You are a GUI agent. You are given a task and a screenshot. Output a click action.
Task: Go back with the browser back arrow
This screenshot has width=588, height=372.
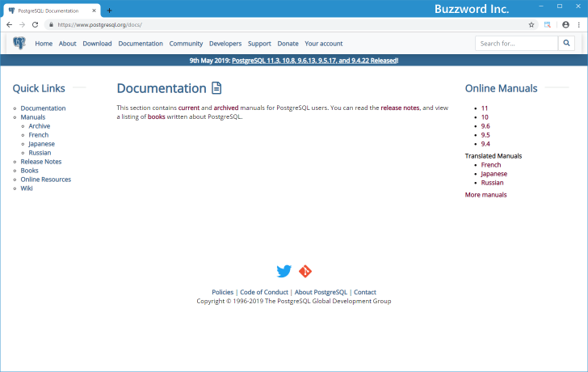click(9, 25)
